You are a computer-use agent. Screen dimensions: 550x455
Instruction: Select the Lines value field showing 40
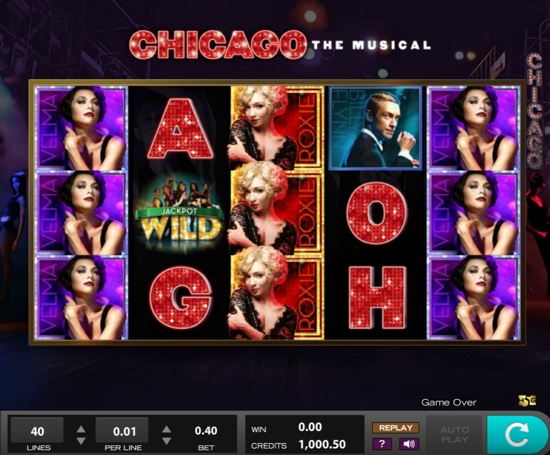pos(37,430)
